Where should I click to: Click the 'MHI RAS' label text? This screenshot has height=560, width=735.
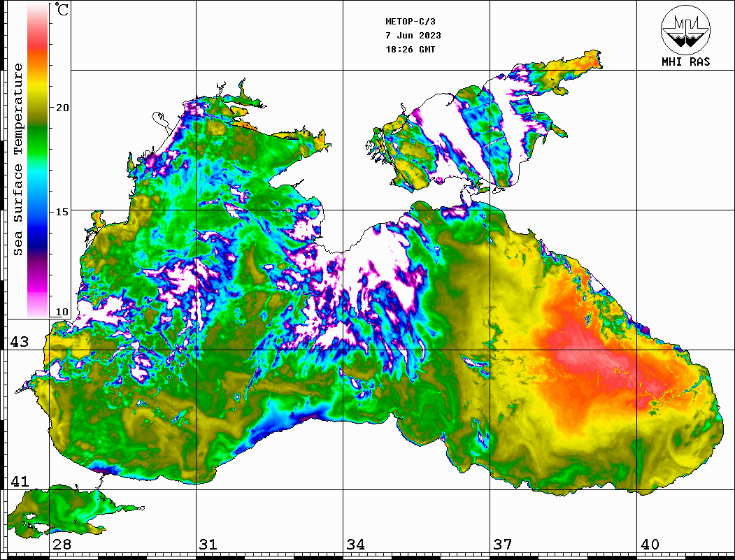(x=686, y=62)
